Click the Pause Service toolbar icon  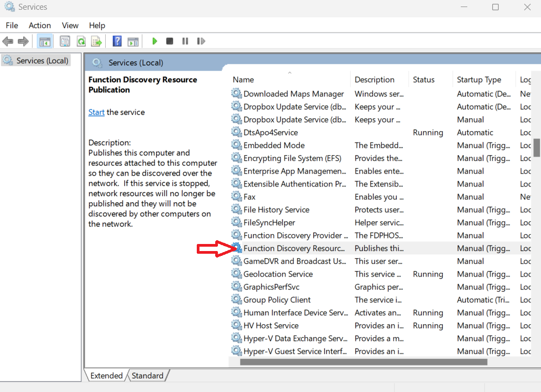point(185,41)
